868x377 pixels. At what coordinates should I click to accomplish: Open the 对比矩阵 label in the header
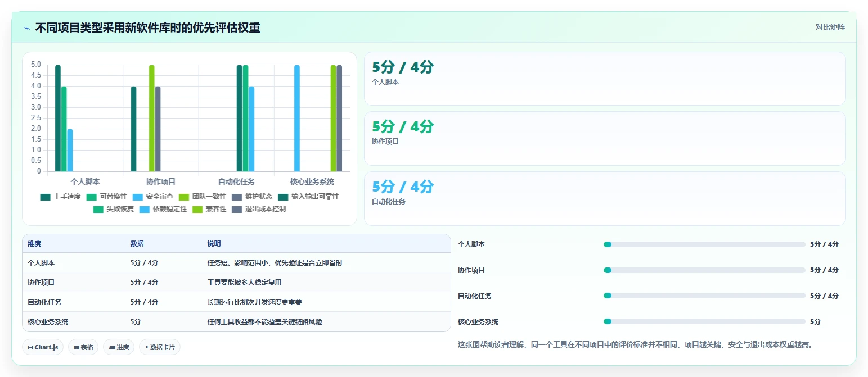830,27
